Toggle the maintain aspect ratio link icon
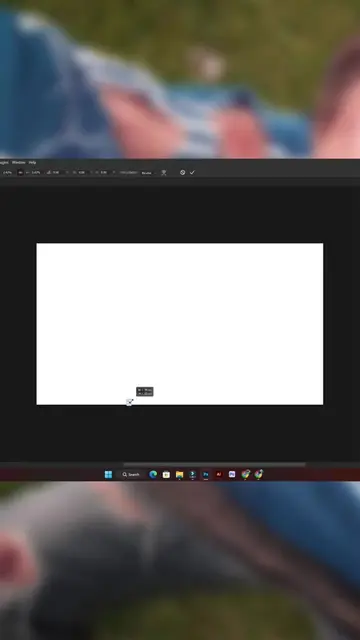This screenshot has width=360, height=640. (x=20, y=172)
